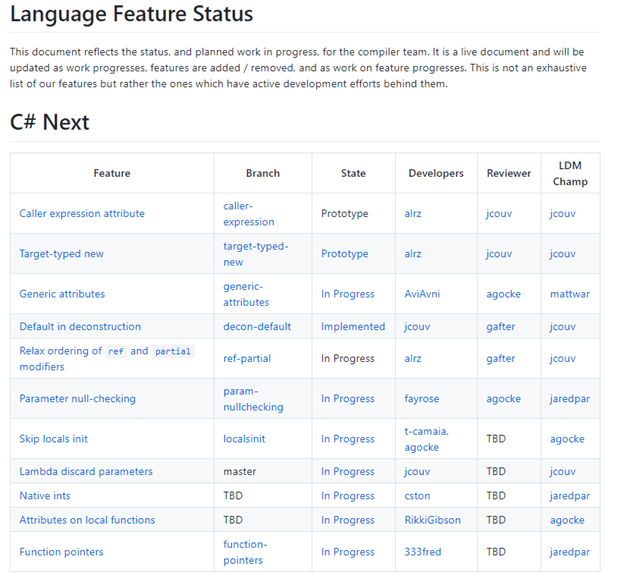Open the caller-expression branch link
This screenshot has width=624, height=585.
point(249,214)
